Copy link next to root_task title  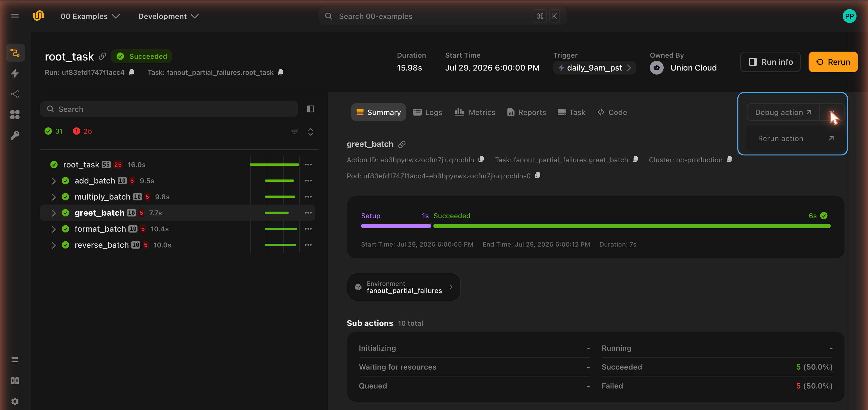[x=102, y=56]
